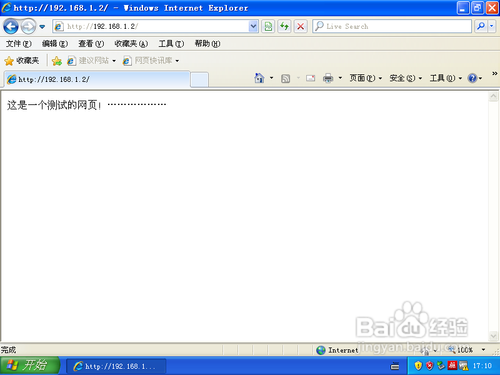The image size is (500, 375).
Task: Open the 安全(S) command bar menu
Action: point(406,78)
